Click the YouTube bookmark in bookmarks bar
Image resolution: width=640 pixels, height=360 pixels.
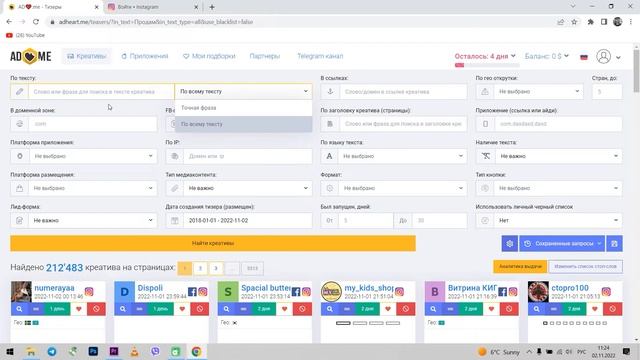25,35
